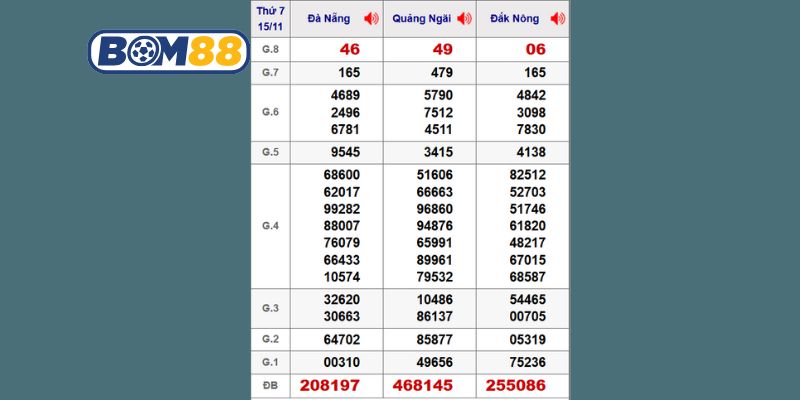Click G.4 number 79532
The height and width of the screenshot is (400, 800).
pyautogui.click(x=435, y=277)
